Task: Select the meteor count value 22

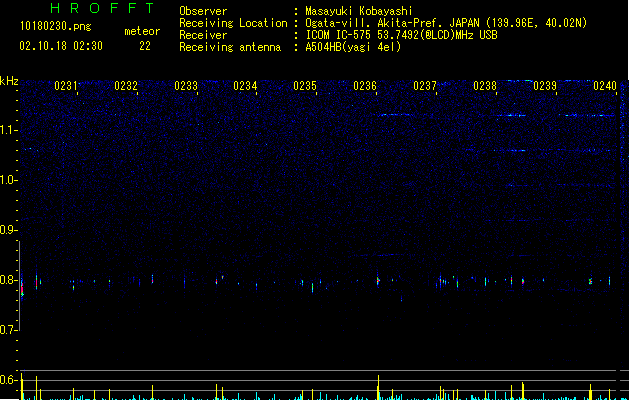Action: click(x=145, y=46)
